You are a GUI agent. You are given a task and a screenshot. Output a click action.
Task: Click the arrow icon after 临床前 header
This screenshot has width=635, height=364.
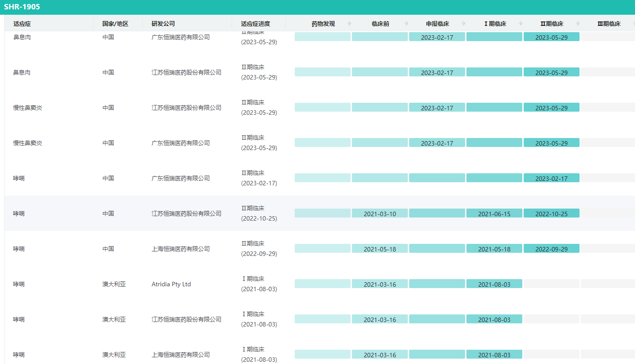click(x=406, y=24)
